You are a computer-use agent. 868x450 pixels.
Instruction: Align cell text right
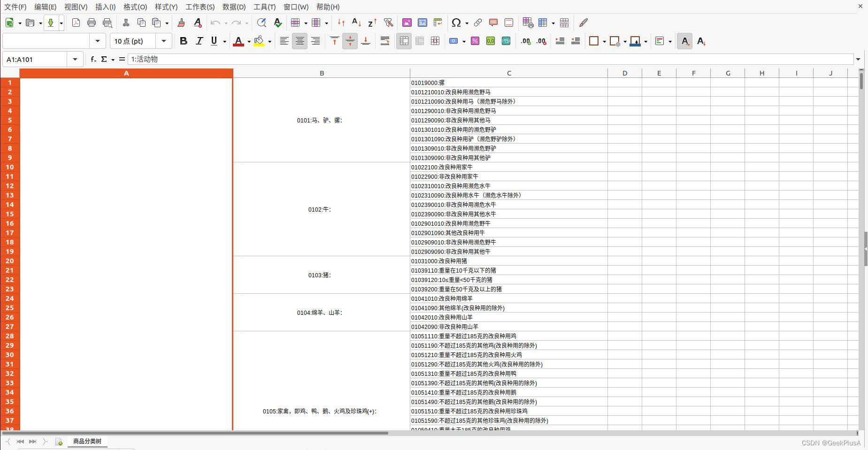[315, 41]
